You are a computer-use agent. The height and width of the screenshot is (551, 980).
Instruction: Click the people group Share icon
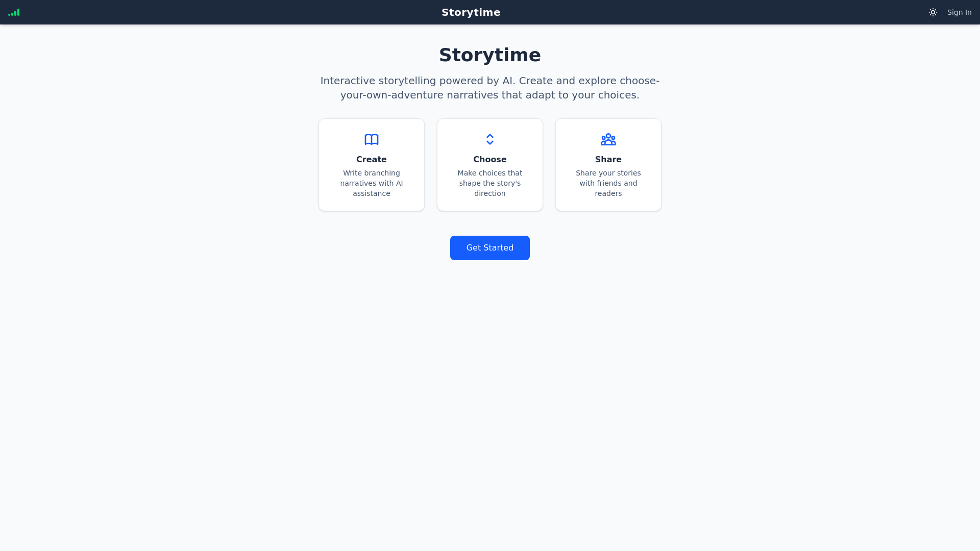pos(608,139)
